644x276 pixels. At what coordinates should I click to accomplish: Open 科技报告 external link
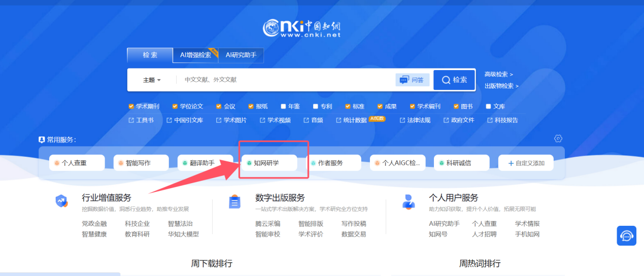502,120
